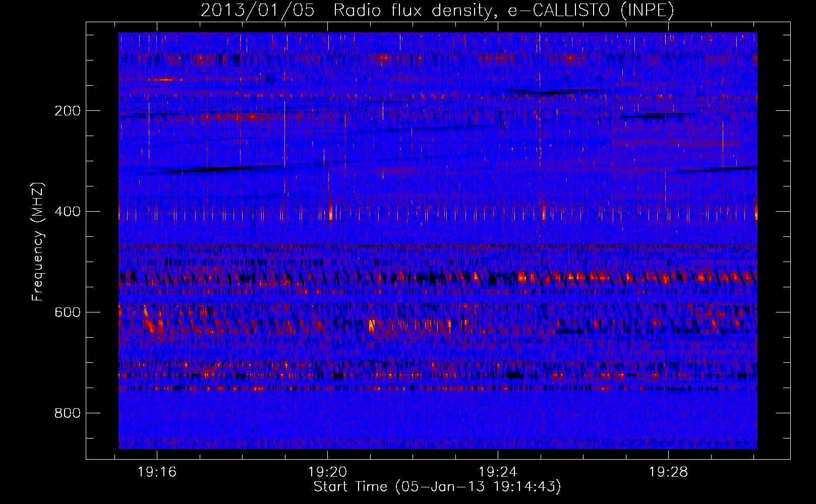The width and height of the screenshot is (816, 504).
Task: Click the 400 frequency tick label
Action: coord(68,211)
